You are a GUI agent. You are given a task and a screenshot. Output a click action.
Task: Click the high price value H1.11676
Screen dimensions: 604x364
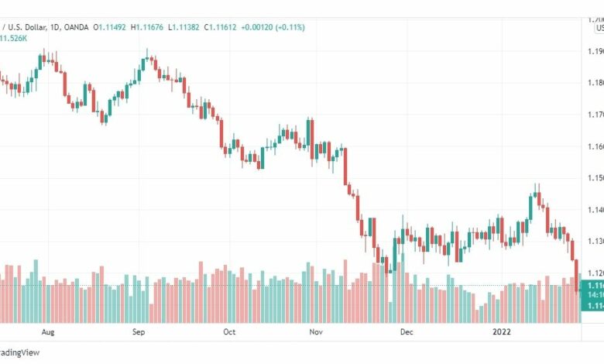point(147,27)
